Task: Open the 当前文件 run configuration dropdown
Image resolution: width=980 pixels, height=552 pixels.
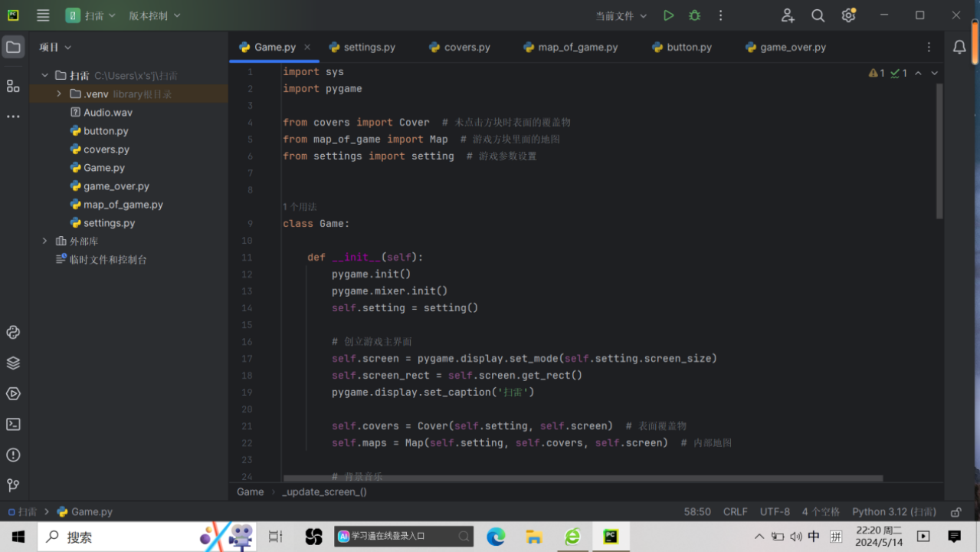Action: point(621,15)
